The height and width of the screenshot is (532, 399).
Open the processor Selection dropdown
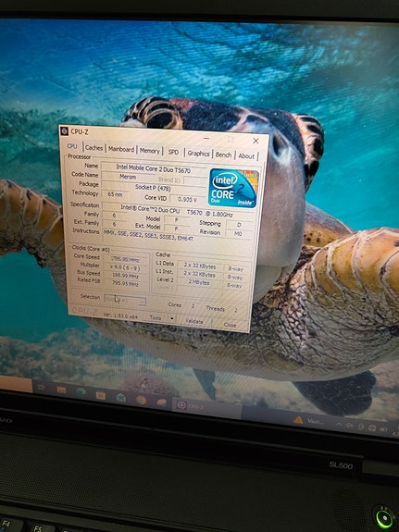125,300
